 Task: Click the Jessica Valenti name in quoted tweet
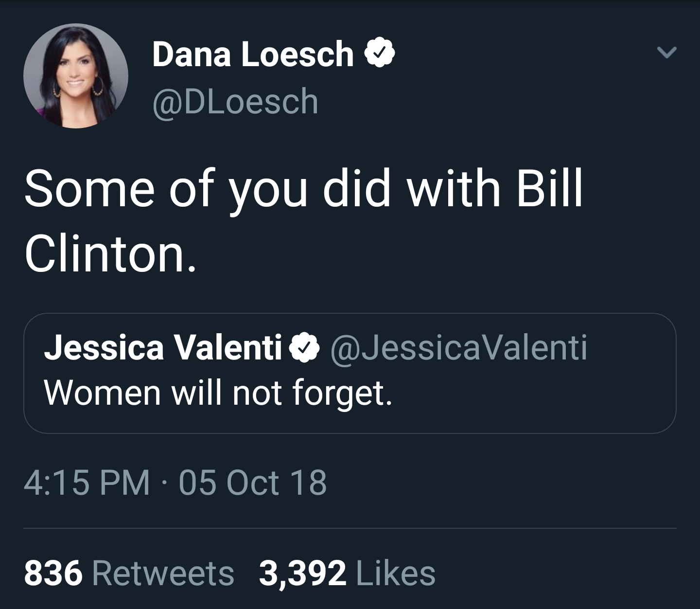coord(163,348)
